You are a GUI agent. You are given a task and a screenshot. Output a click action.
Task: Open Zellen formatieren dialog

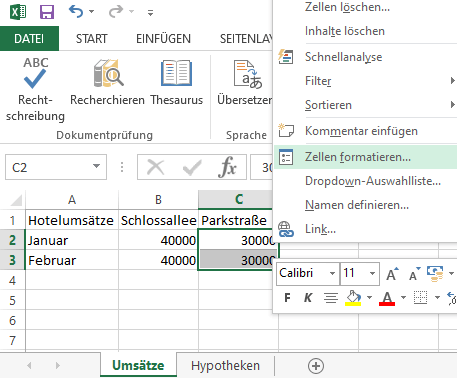point(365,157)
